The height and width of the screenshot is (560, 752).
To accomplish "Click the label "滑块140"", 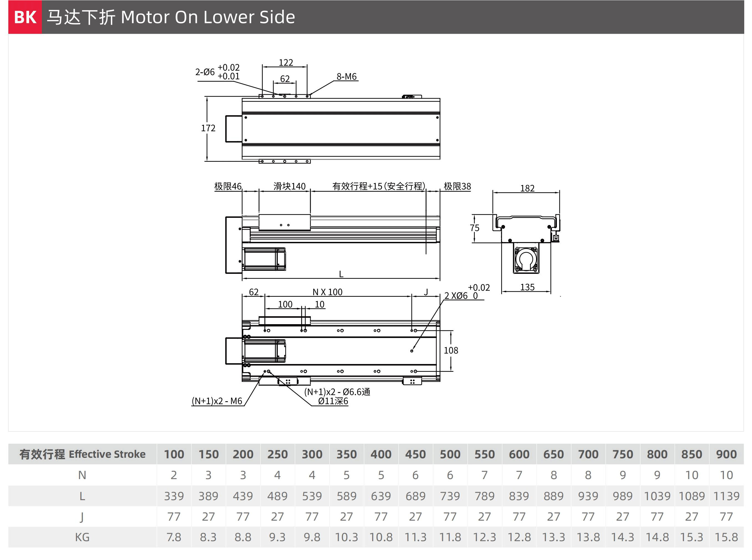I will (290, 186).
